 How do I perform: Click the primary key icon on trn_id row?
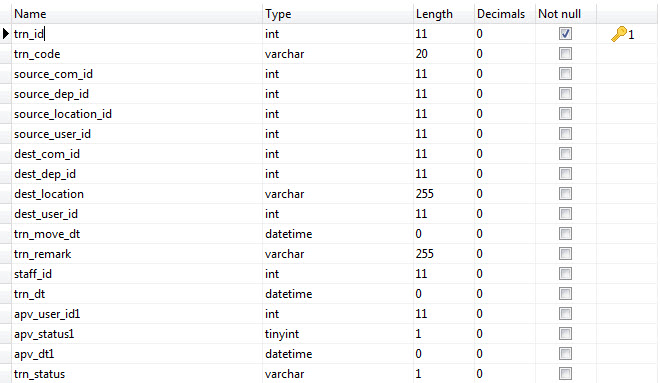619,34
